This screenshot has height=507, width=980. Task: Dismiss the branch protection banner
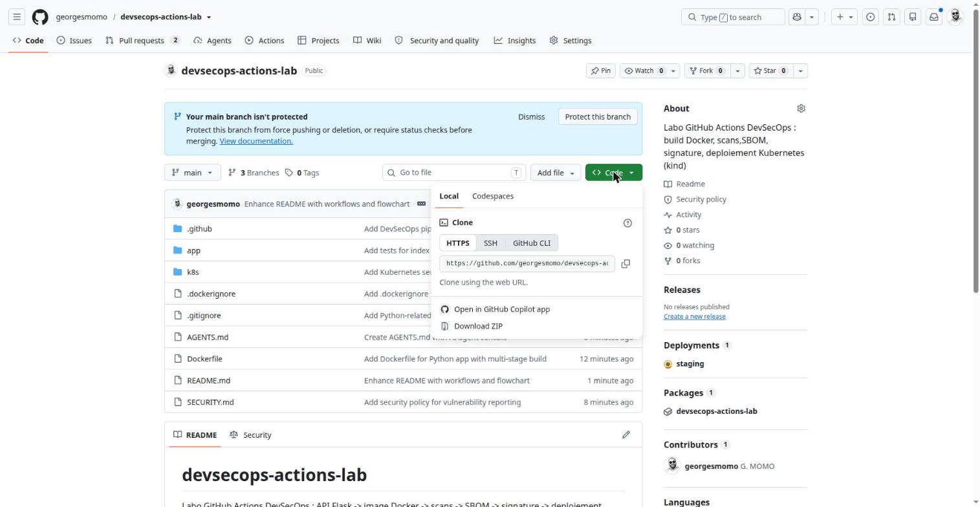point(531,117)
